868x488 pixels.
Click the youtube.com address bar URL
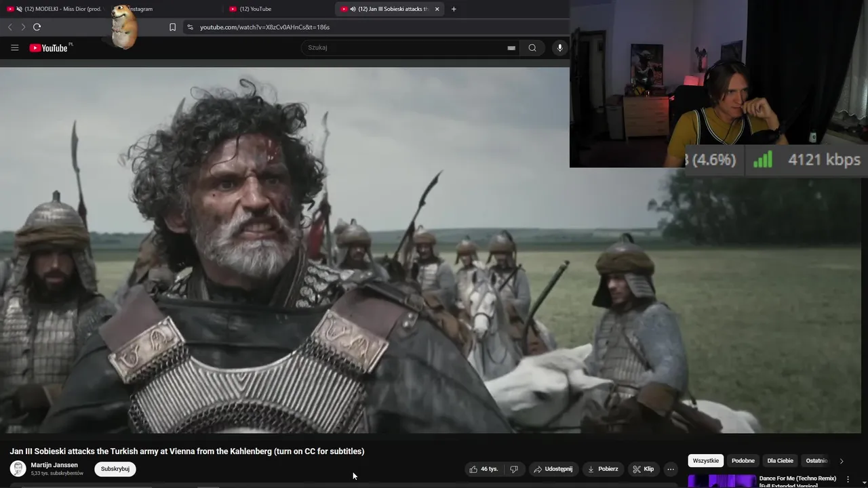click(x=264, y=27)
